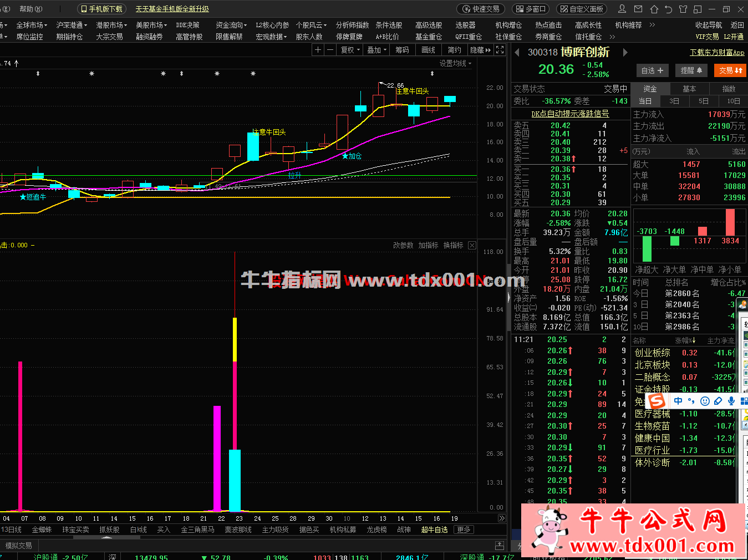Viewport: 748px width, 560px height.
Task: Click 画线 drawing toolbar button
Action: pos(429,50)
